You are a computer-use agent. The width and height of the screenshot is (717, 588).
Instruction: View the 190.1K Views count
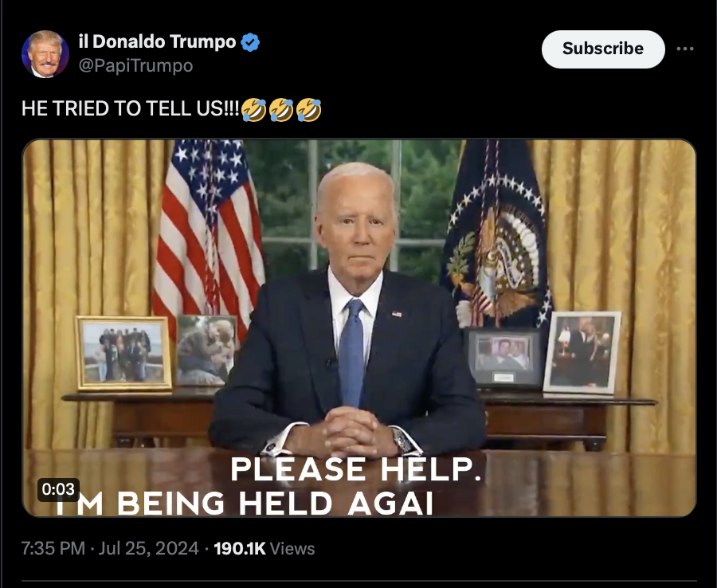[264, 548]
